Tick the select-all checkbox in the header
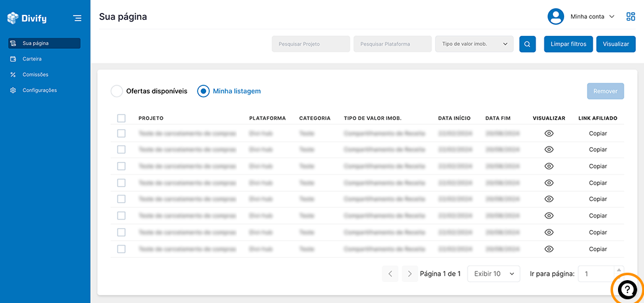This screenshot has height=303, width=644. [x=121, y=118]
